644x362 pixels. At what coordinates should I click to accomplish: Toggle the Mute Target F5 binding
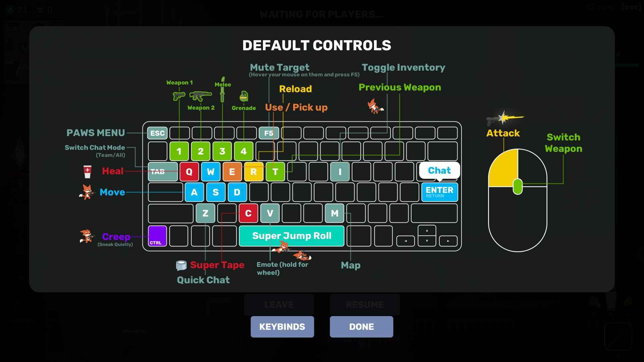point(268,133)
